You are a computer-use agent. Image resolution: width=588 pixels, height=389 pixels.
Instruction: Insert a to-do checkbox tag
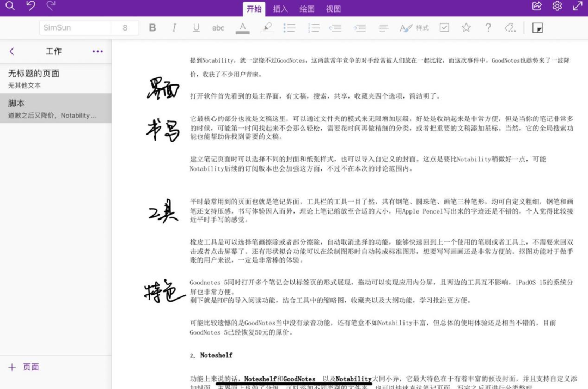(444, 28)
